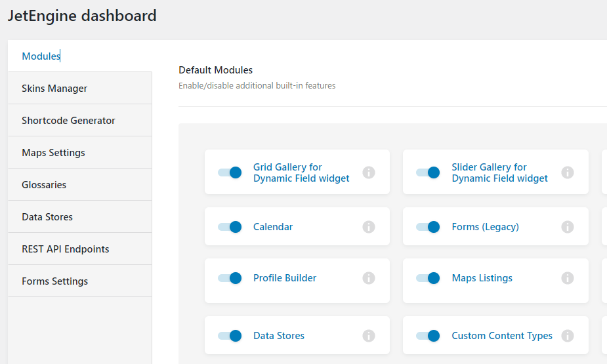Toggle Slider Gallery for Dynamic Field widget
607x364 pixels.
click(428, 172)
